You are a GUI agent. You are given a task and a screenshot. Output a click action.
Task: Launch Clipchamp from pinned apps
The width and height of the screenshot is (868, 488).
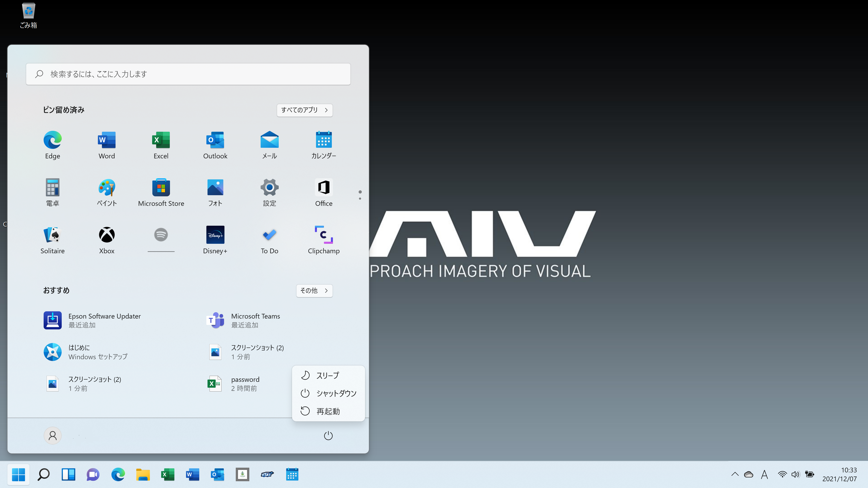point(323,239)
